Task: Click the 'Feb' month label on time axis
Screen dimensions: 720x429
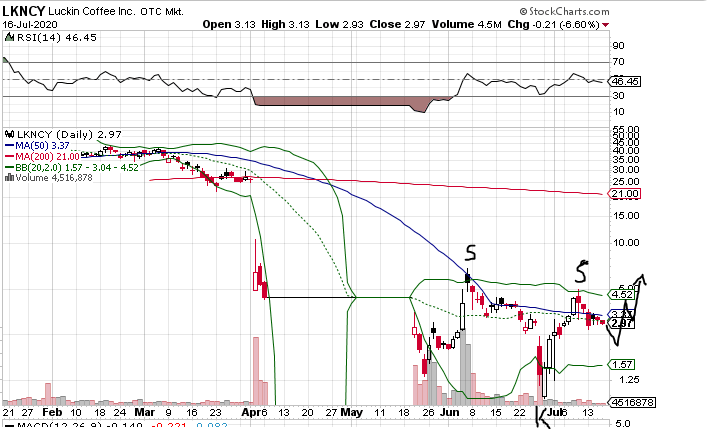Action: 52,412
